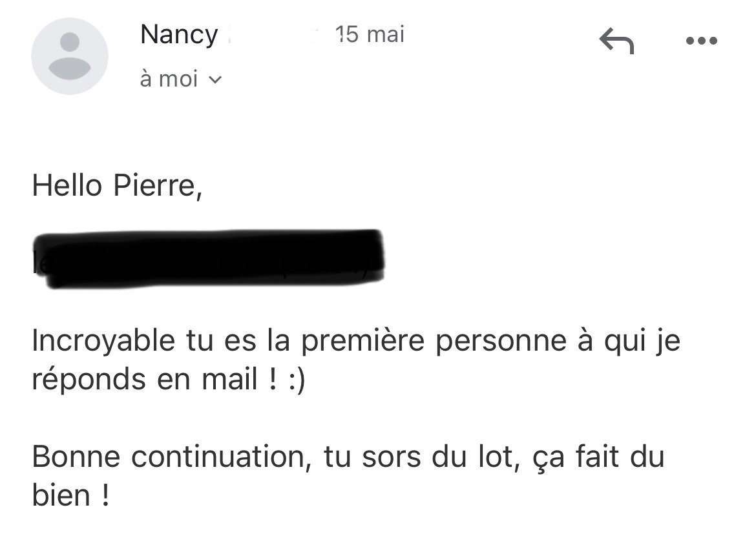Click the word "bien" on the last line
This screenshot has width=756, height=545.
click(x=61, y=496)
